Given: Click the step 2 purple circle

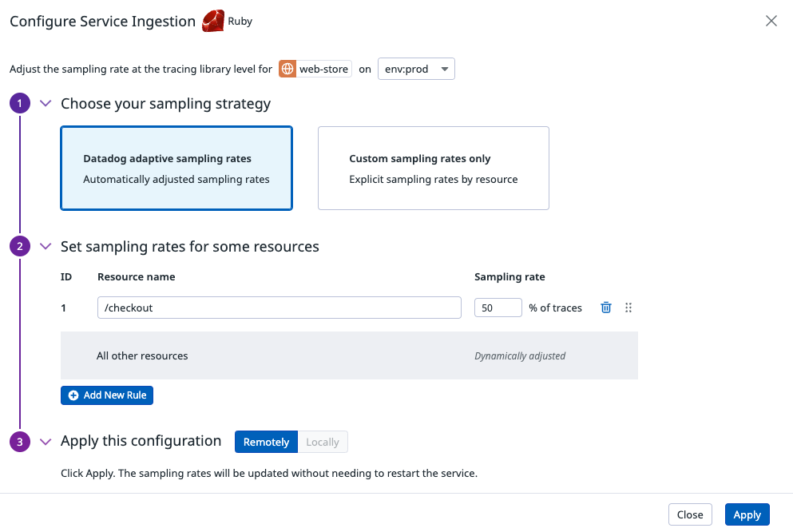Looking at the screenshot, I should click(x=20, y=246).
